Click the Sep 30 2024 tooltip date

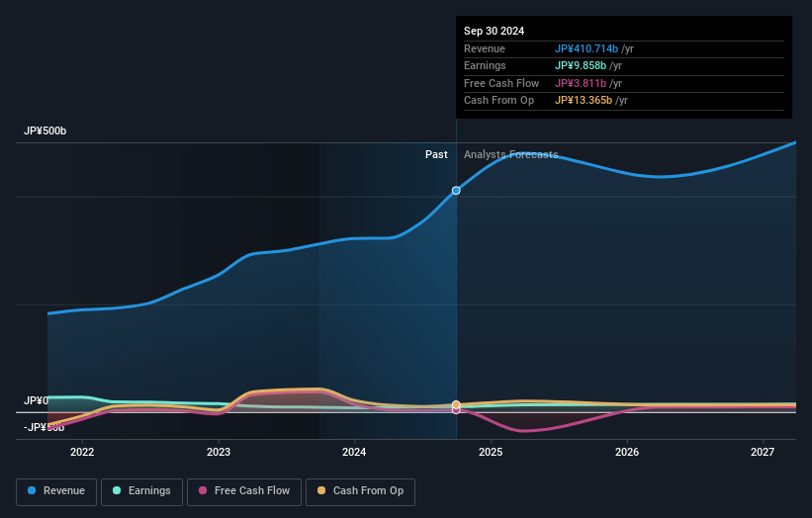tap(494, 31)
